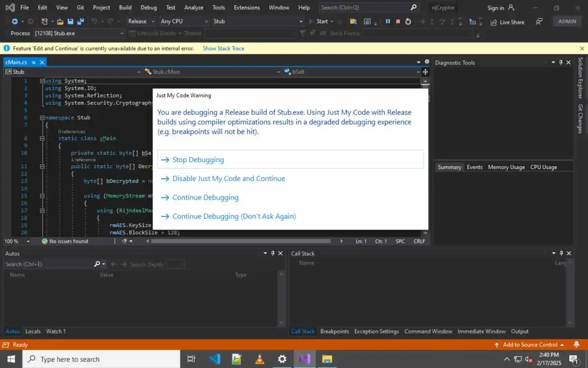Image resolution: width=588 pixels, height=368 pixels.
Task: Choose Continue Debugging (Don't Ask Again)
Action: 290,216
